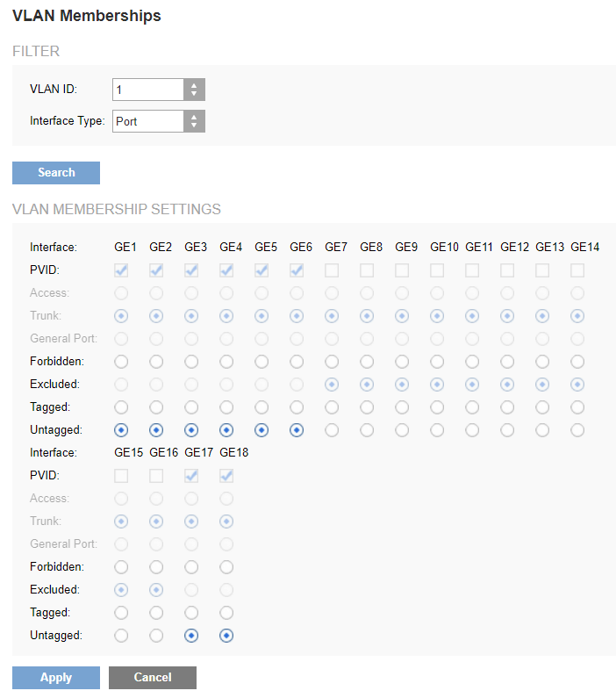616x698 pixels.
Task: Select Tagged radio for GE9
Action: [402, 407]
